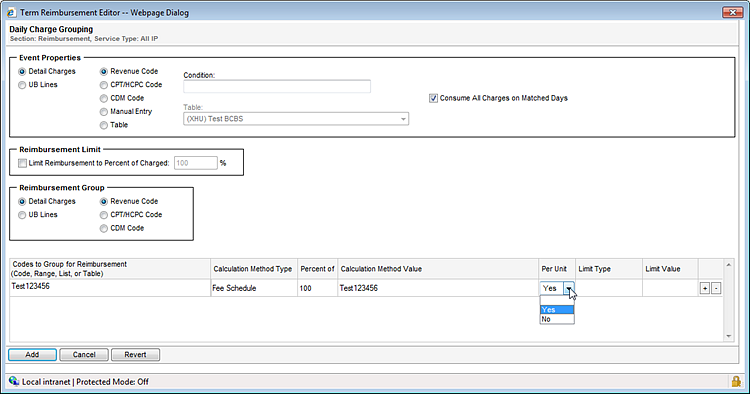Select Detail Charges in Reimbursement Group

(x=22, y=202)
